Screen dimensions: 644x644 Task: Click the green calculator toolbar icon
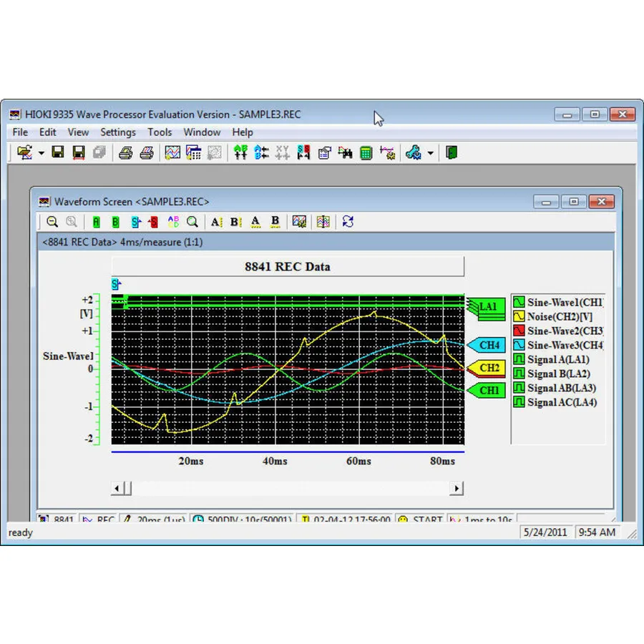click(366, 152)
